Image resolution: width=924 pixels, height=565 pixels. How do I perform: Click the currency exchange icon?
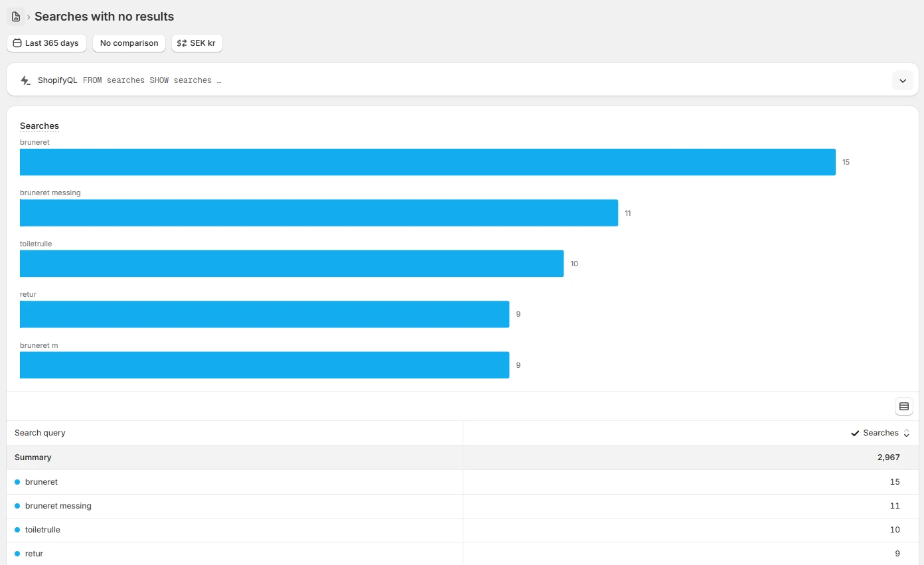point(182,43)
